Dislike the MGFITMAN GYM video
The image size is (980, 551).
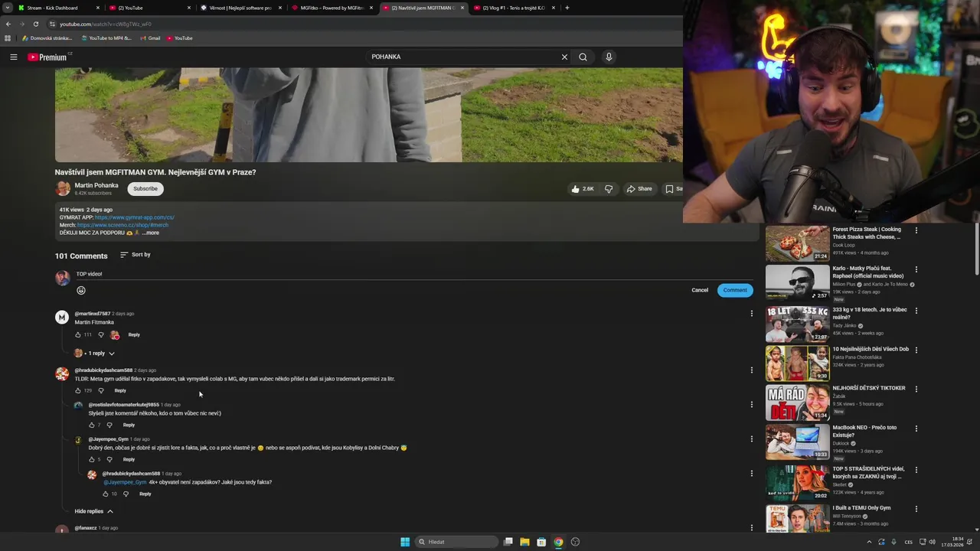point(609,188)
